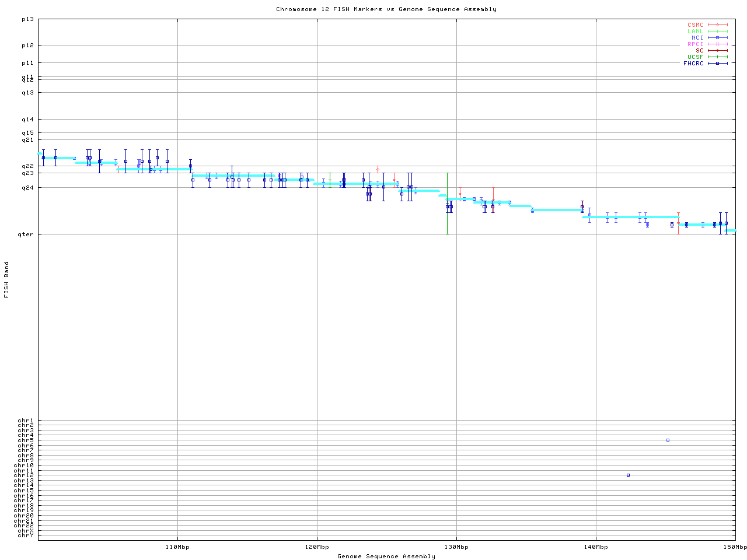This screenshot has height=560, width=747.
Task: Click the qter band label
Action: [x=27, y=235]
